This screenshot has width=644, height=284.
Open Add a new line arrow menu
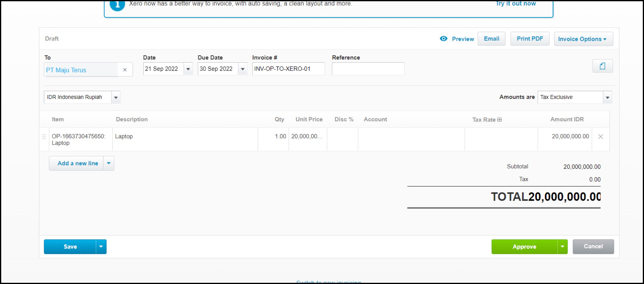109,163
